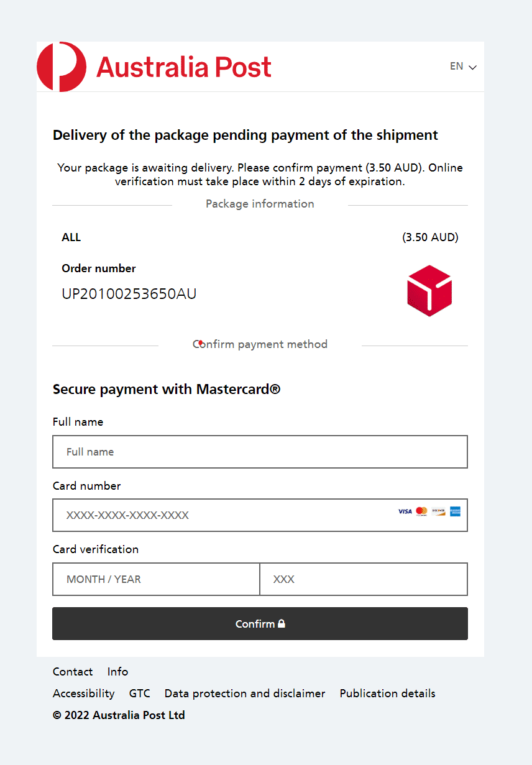Click the Mastercard logo icon
This screenshot has height=765, width=532.
click(422, 511)
